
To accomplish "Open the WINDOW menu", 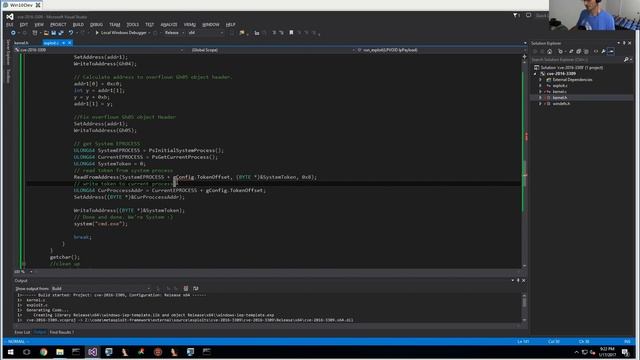I will click(211, 24).
